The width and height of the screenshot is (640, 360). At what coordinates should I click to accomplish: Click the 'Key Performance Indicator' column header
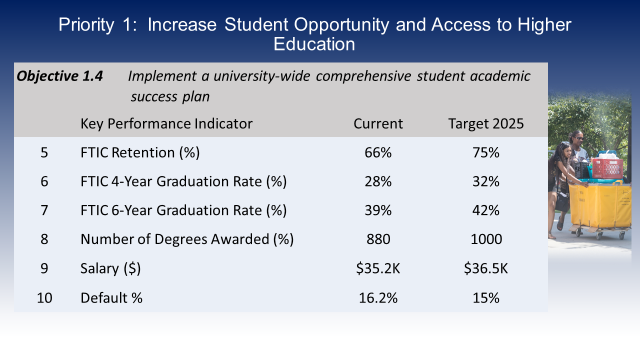tap(167, 124)
